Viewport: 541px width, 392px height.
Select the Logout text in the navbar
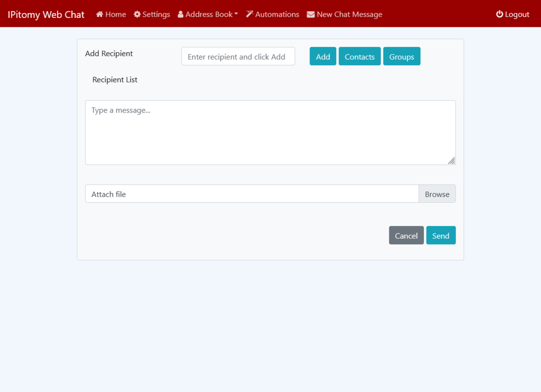517,14
